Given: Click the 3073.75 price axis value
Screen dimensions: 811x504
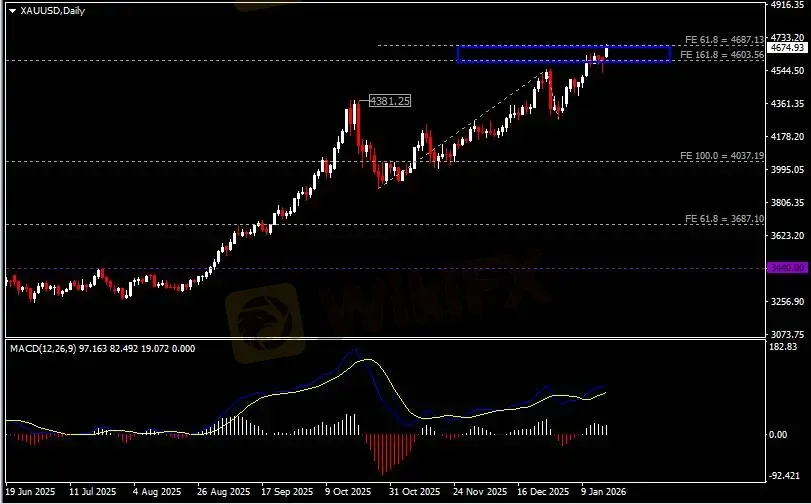Looking at the screenshot, I should [x=787, y=334].
